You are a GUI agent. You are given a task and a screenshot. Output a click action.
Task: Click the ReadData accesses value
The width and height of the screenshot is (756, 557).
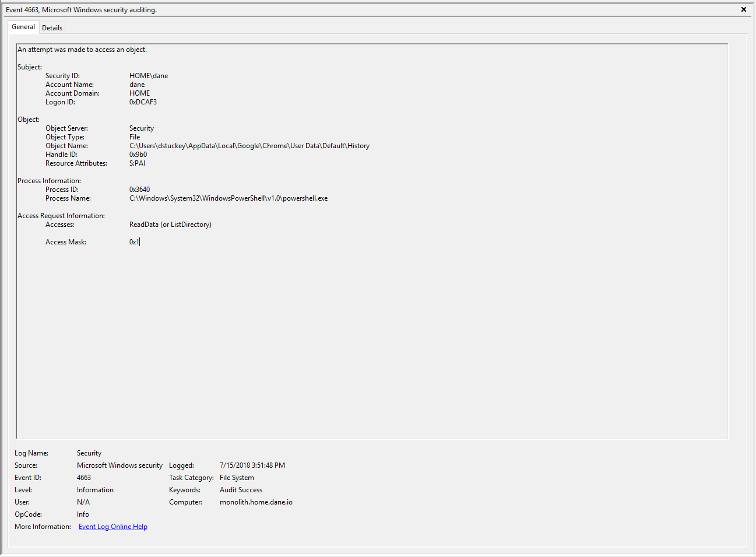(170, 225)
